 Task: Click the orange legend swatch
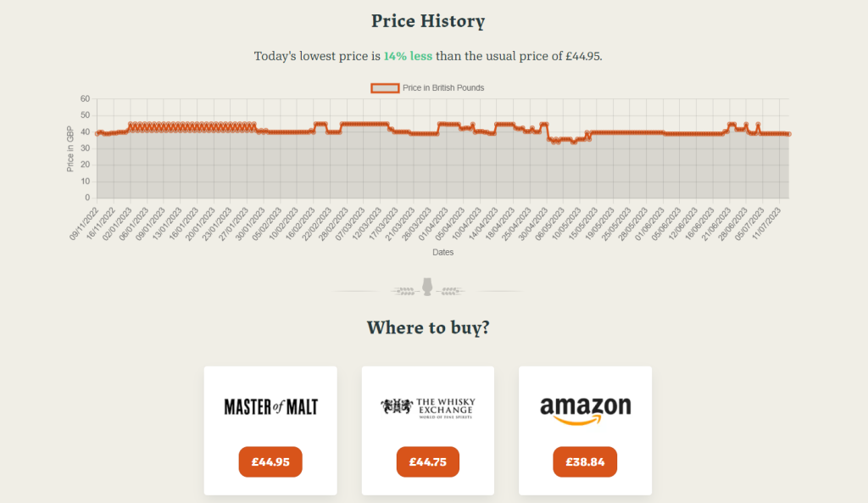tap(385, 87)
